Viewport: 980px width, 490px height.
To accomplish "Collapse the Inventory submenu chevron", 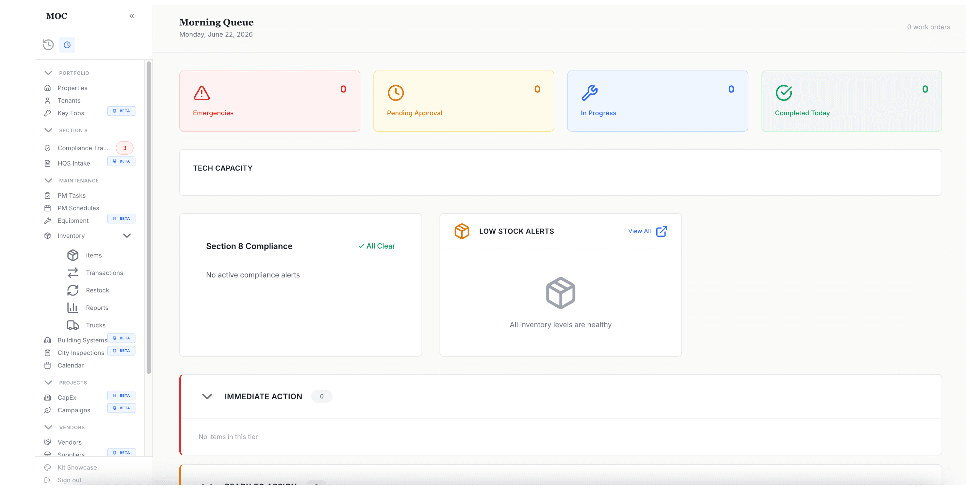I will 127,236.
